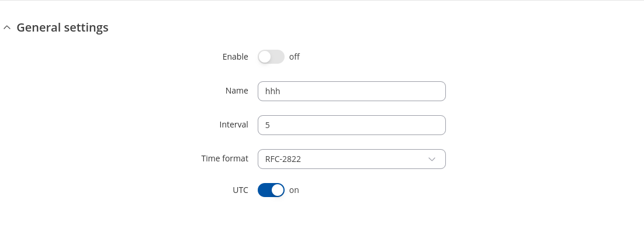Click the white knob of Enable switch
This screenshot has height=238, width=644.
(265, 57)
